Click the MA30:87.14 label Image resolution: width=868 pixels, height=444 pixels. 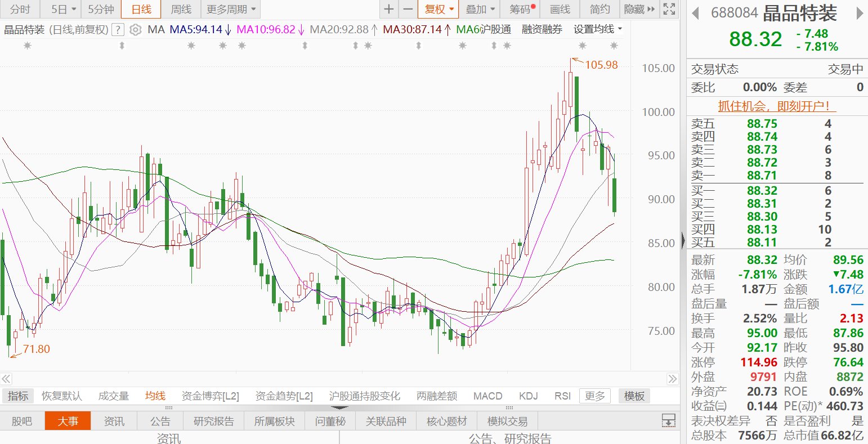(x=412, y=29)
